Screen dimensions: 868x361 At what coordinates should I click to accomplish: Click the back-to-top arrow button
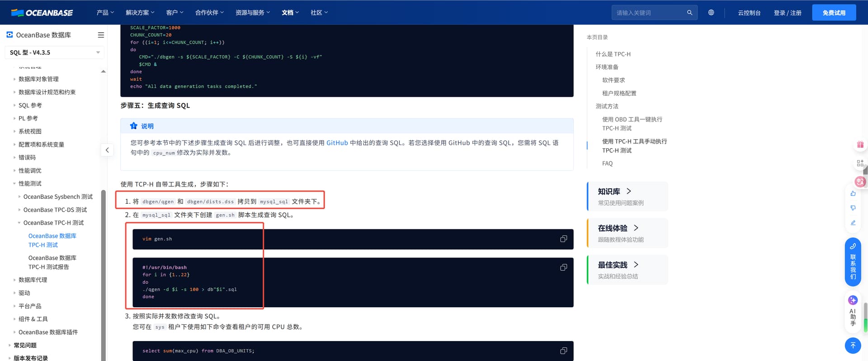click(x=853, y=346)
